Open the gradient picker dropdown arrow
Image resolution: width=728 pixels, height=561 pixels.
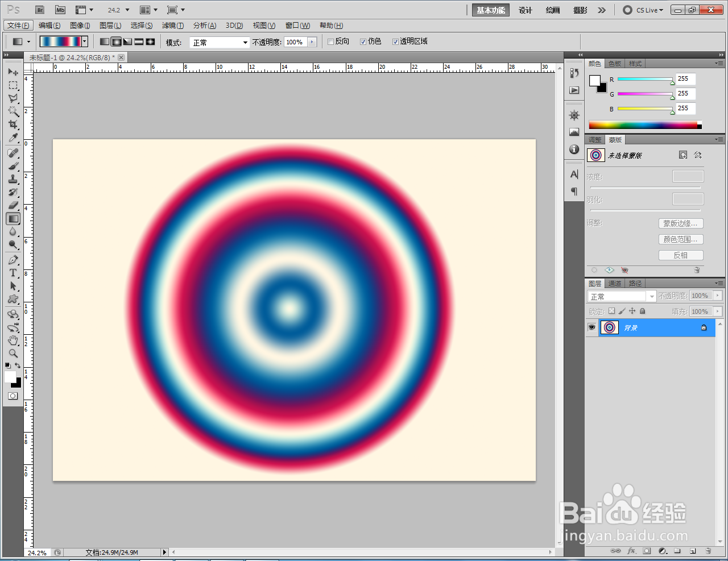(x=85, y=41)
